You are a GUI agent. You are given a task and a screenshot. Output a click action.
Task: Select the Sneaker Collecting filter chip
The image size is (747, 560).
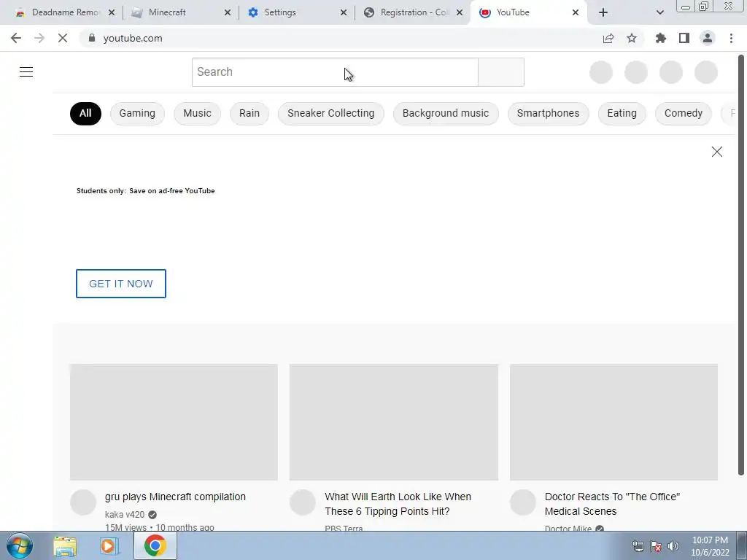[331, 113]
